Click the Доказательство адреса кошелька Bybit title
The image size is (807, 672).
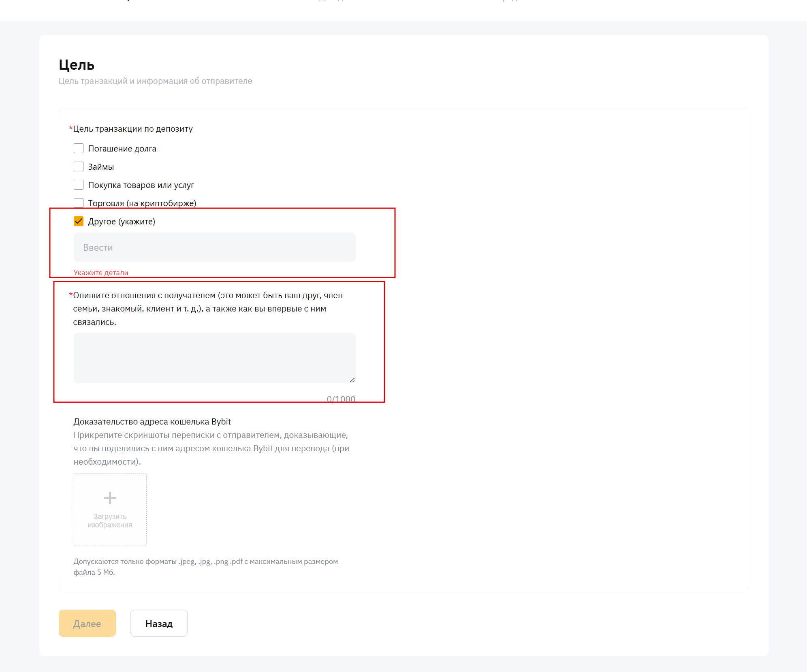coord(152,422)
